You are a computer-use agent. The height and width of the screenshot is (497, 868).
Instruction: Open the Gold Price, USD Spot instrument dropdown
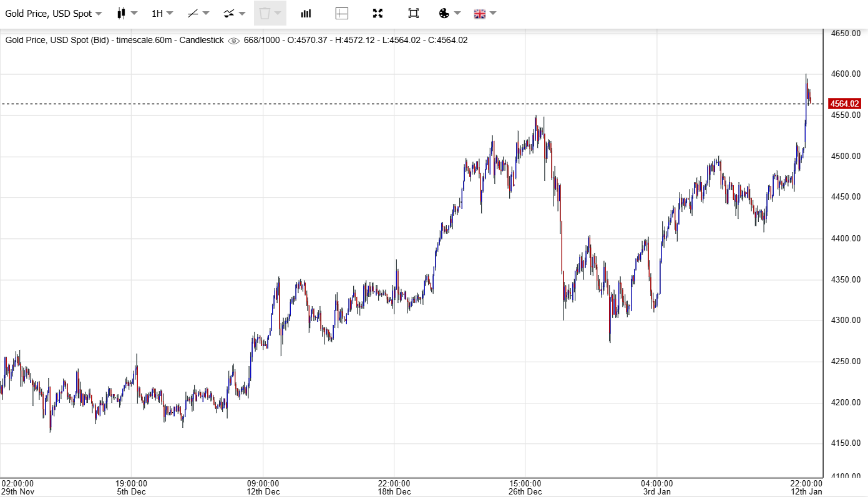click(x=53, y=13)
